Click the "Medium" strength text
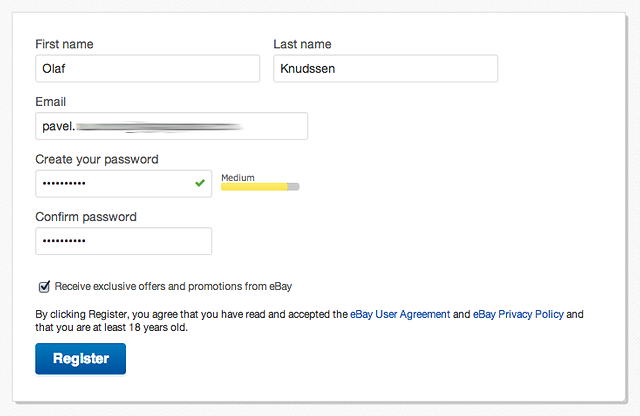Viewport: 640px width, 416px height. coord(238,178)
